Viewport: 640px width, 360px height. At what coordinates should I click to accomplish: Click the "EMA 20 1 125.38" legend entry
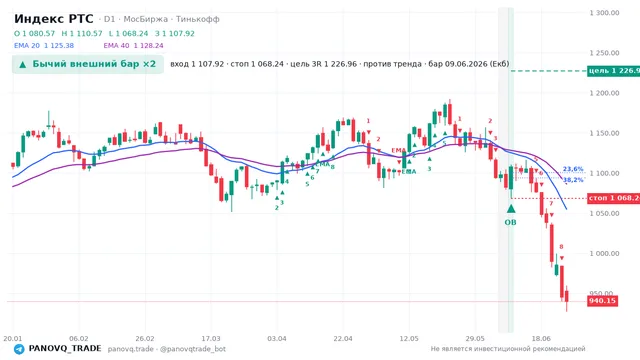(x=44, y=46)
